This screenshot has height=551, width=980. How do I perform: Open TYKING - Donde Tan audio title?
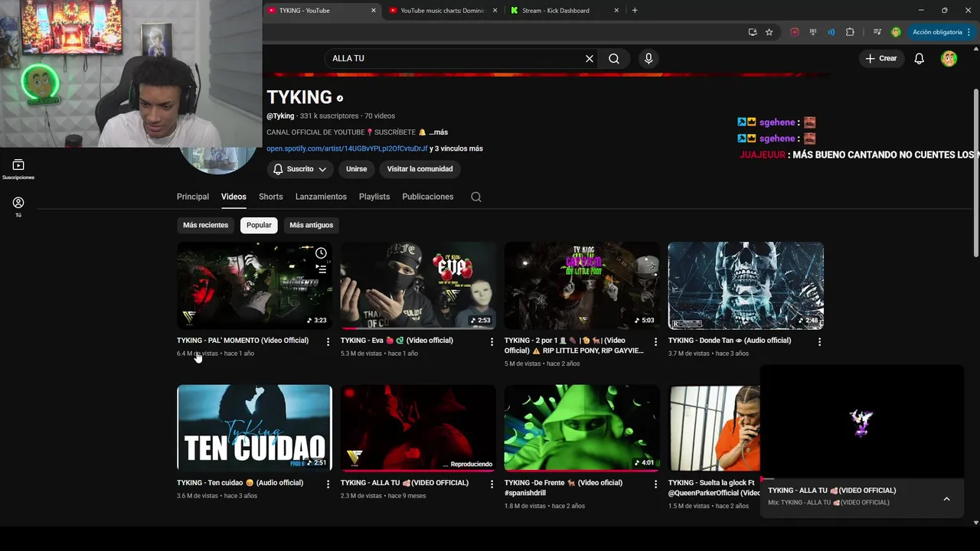[730, 341]
